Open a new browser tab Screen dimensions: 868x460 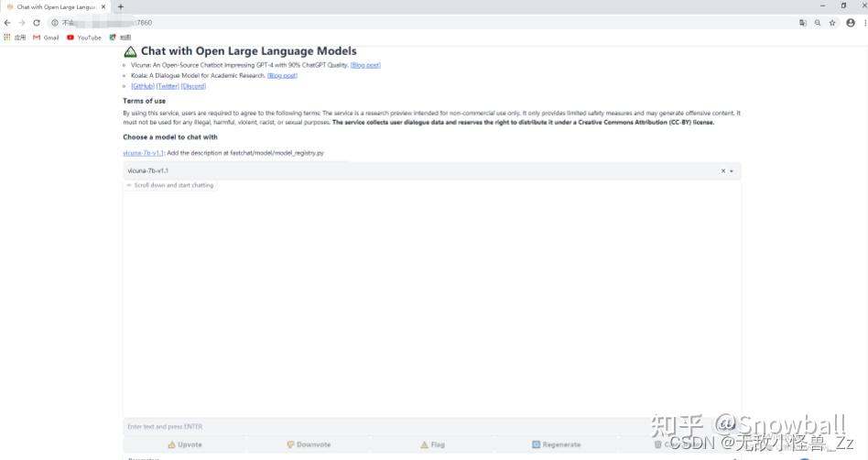121,7
